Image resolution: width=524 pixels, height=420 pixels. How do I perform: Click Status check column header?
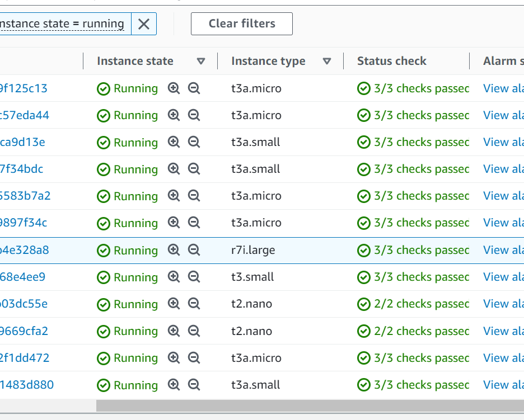click(391, 62)
